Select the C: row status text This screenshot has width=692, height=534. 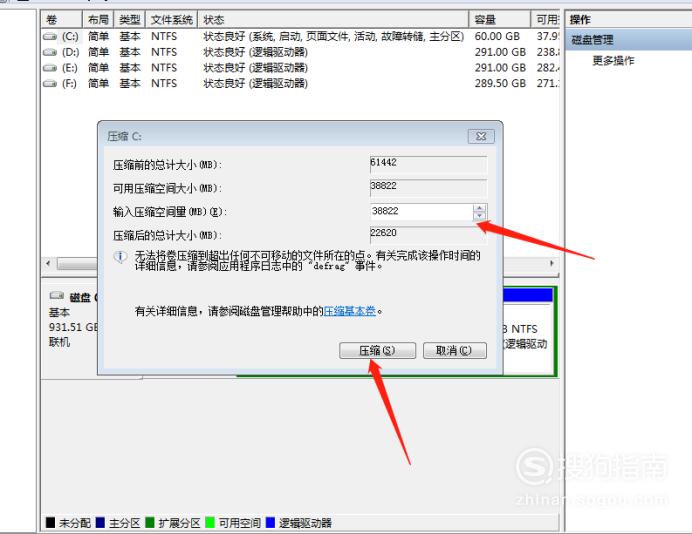[334, 37]
